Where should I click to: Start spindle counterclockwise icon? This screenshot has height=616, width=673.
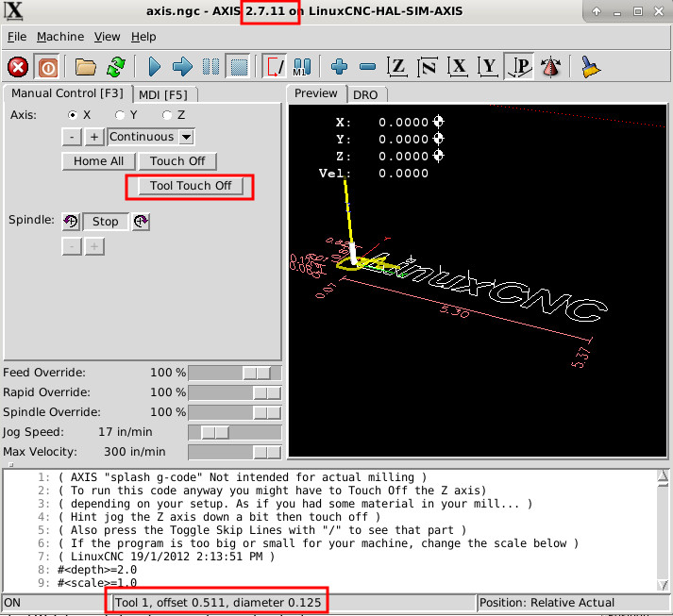coord(71,222)
